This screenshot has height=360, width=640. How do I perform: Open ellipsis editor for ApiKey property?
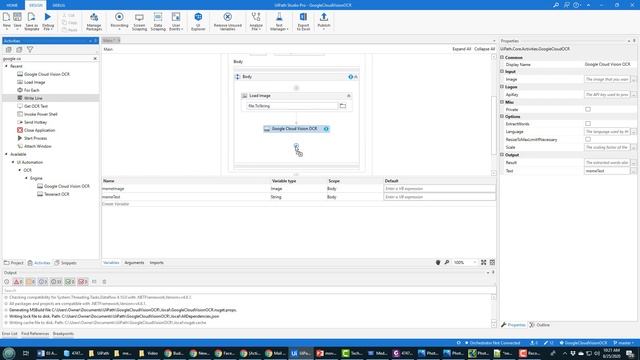633,95
